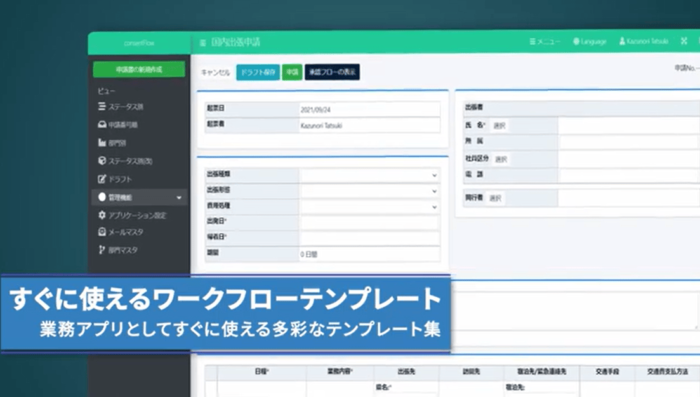Viewport: 700px width, 397px height.
Task: Click the 承認フローの表示 button
Action: pos(332,72)
